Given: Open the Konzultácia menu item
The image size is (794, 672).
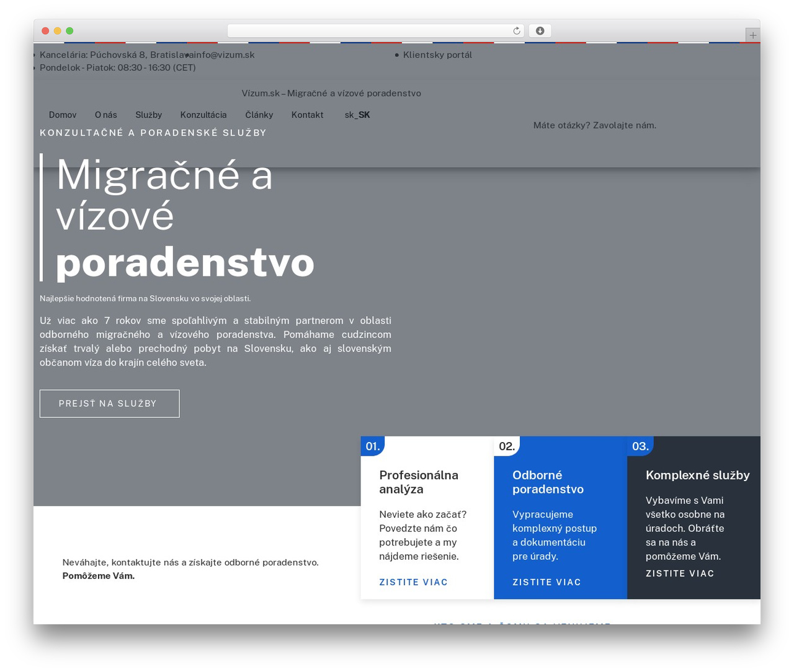Looking at the screenshot, I should pyautogui.click(x=203, y=115).
